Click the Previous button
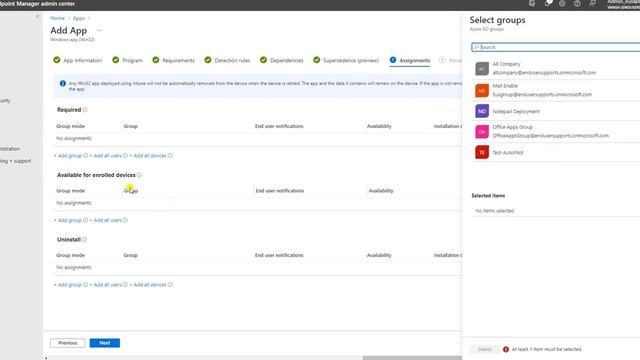 (68, 343)
